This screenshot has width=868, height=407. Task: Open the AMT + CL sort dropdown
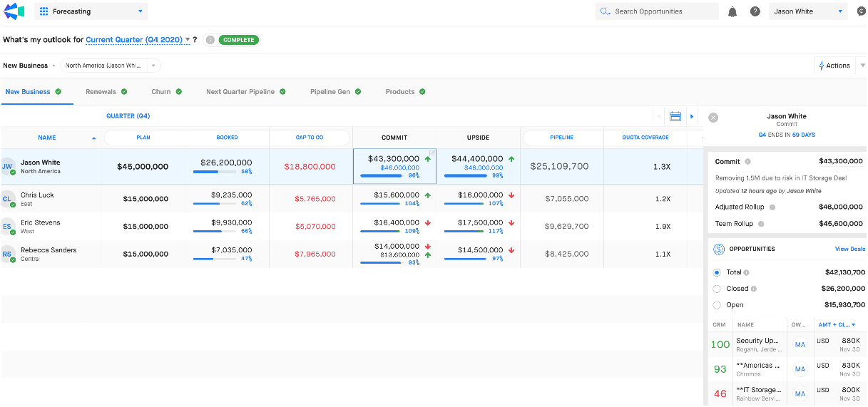(x=837, y=325)
